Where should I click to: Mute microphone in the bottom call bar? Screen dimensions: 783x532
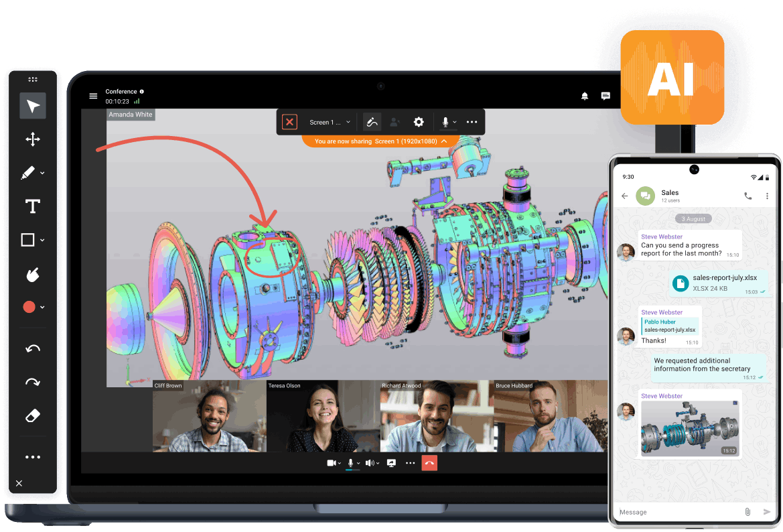coord(350,463)
